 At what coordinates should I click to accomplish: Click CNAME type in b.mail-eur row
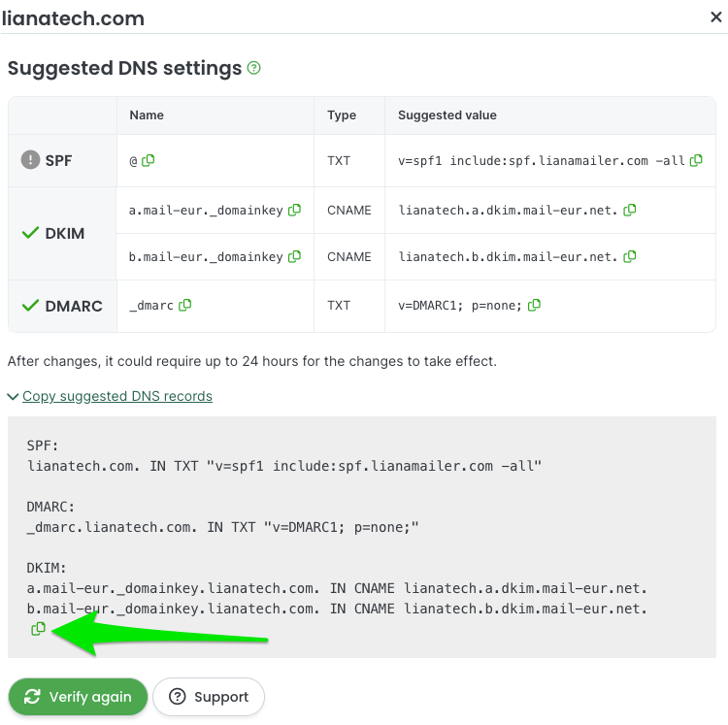point(349,256)
